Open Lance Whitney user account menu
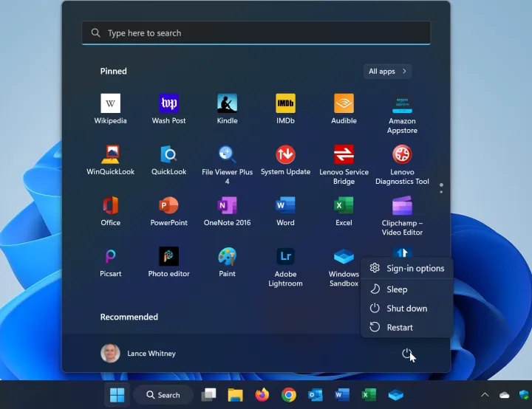 click(139, 354)
